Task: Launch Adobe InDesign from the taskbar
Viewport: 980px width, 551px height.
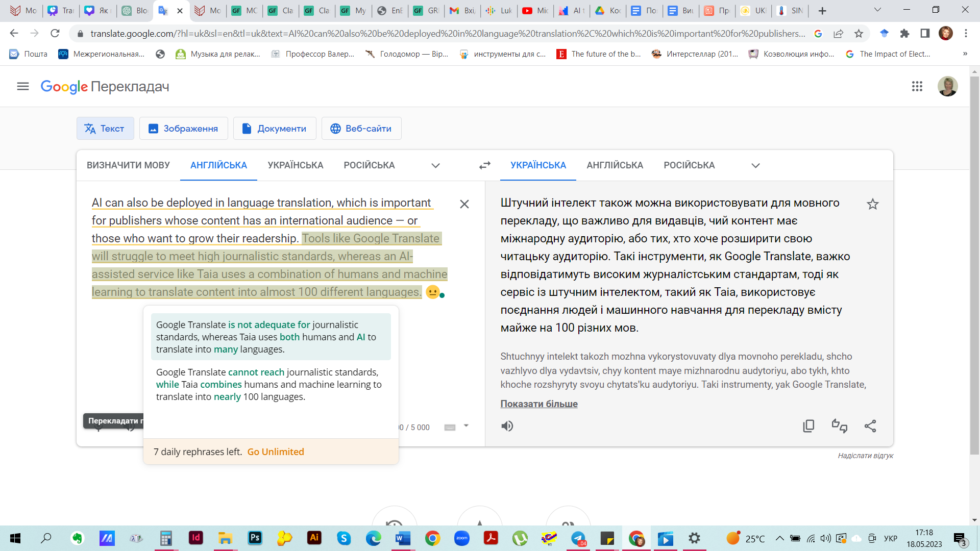Action: [195, 538]
